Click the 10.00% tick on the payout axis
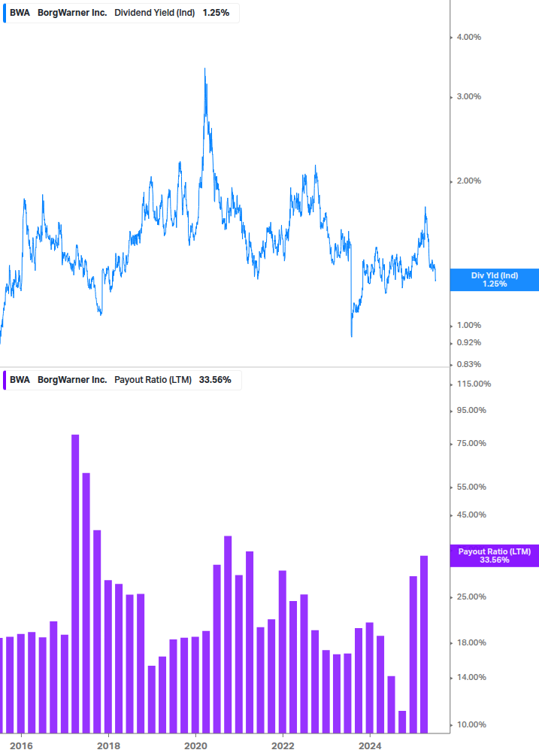Viewport: 539px width, 756px height. pyautogui.click(x=471, y=724)
